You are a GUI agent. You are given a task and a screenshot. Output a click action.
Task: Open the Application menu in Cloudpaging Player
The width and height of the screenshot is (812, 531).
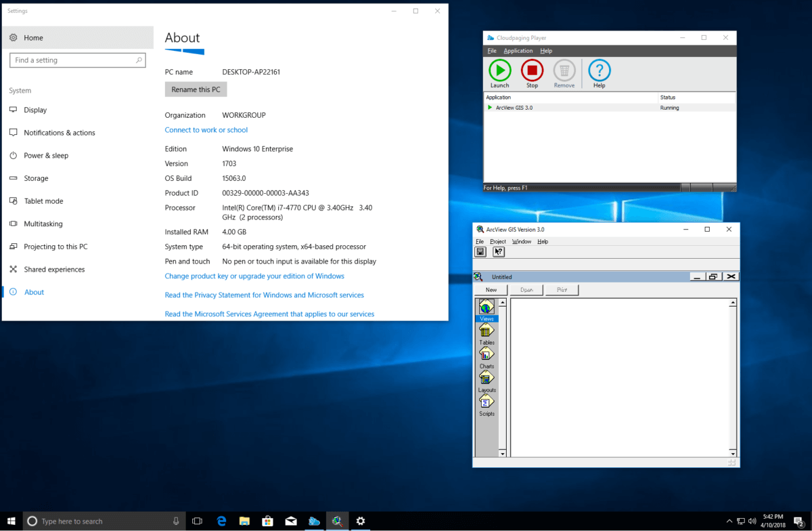[x=518, y=50]
